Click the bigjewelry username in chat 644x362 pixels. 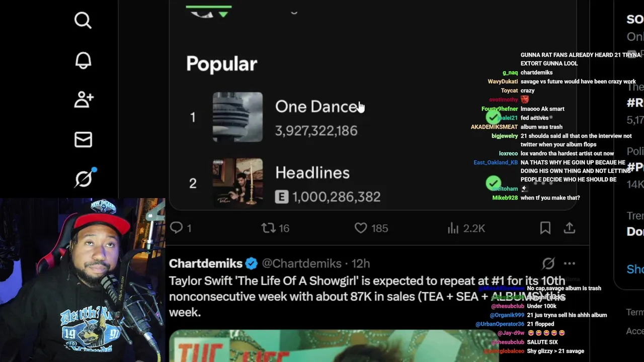pos(505,136)
